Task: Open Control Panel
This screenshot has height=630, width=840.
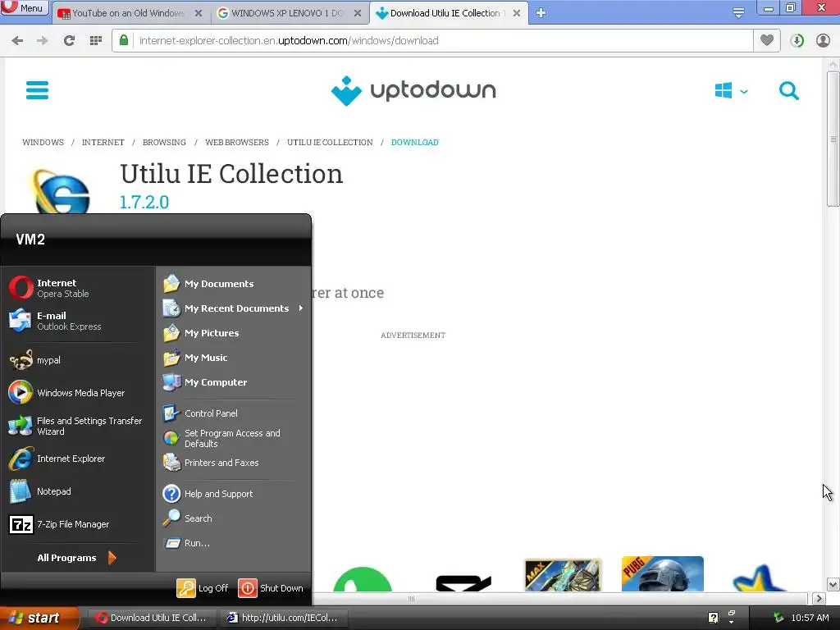Action: [233, 413]
